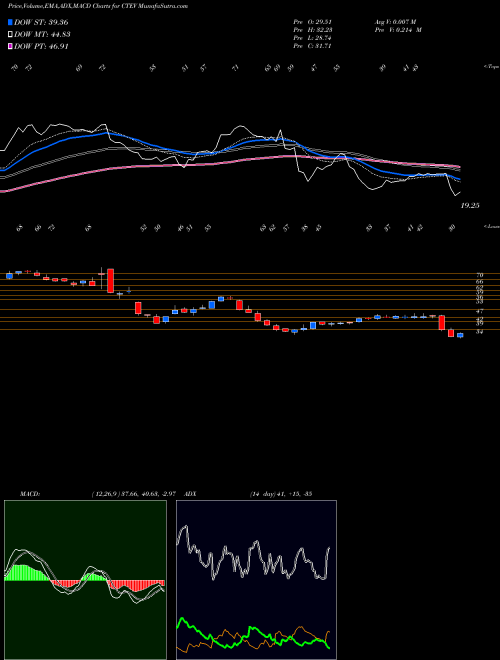Click the ADX indicator chart thumbnail

[x=256, y=580]
